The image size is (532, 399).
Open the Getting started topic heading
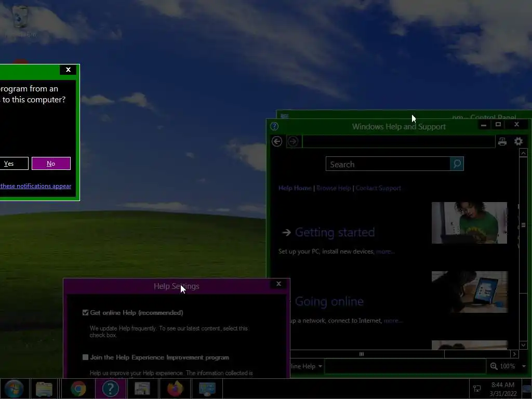tap(335, 232)
